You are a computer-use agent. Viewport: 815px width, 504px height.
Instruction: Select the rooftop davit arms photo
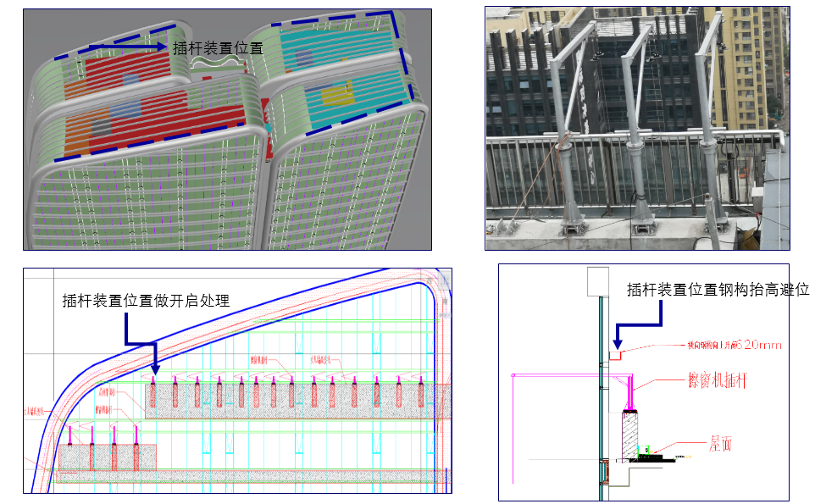[x=636, y=128]
